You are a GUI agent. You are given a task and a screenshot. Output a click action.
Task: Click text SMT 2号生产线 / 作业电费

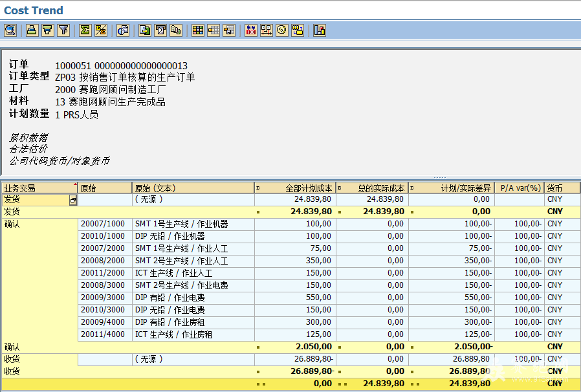(182, 285)
